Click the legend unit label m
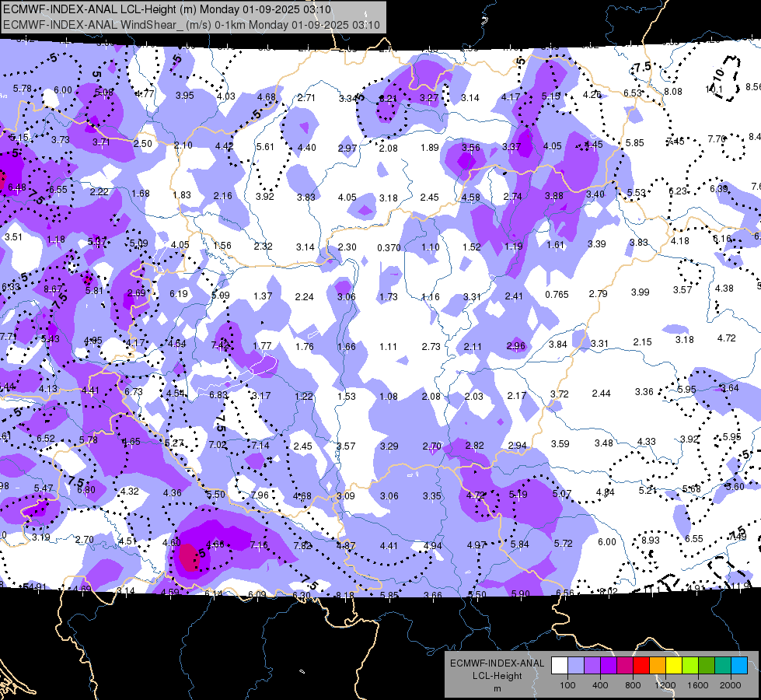The image size is (761, 700). pos(497,689)
